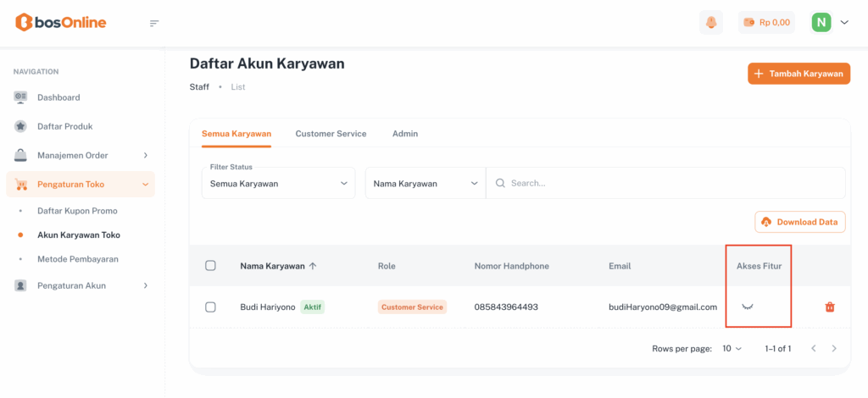Switch to the Admin tab
The width and height of the screenshot is (868, 398).
point(404,134)
